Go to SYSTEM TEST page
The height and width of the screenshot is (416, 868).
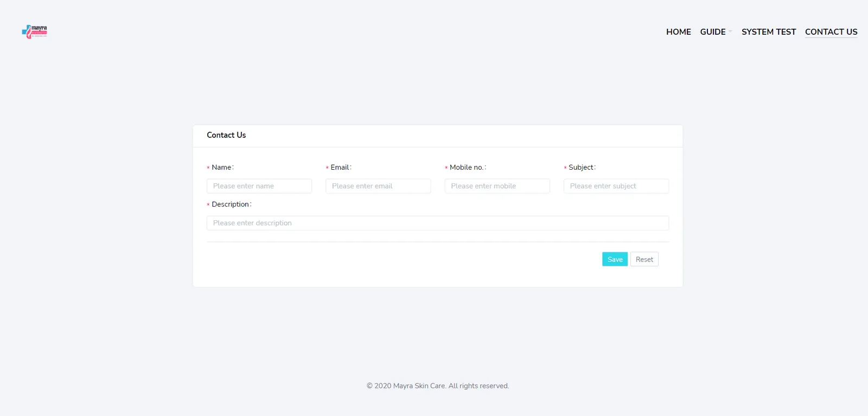tap(769, 32)
